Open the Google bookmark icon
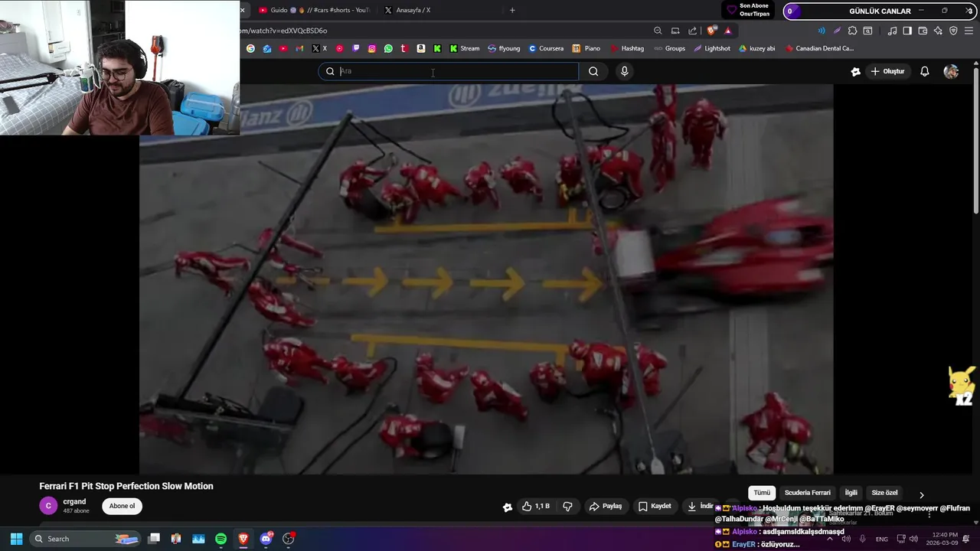 point(250,48)
